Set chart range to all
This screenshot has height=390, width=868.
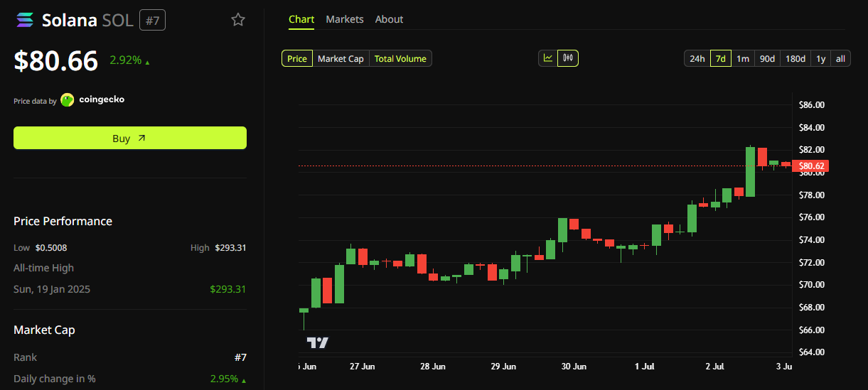click(x=840, y=58)
